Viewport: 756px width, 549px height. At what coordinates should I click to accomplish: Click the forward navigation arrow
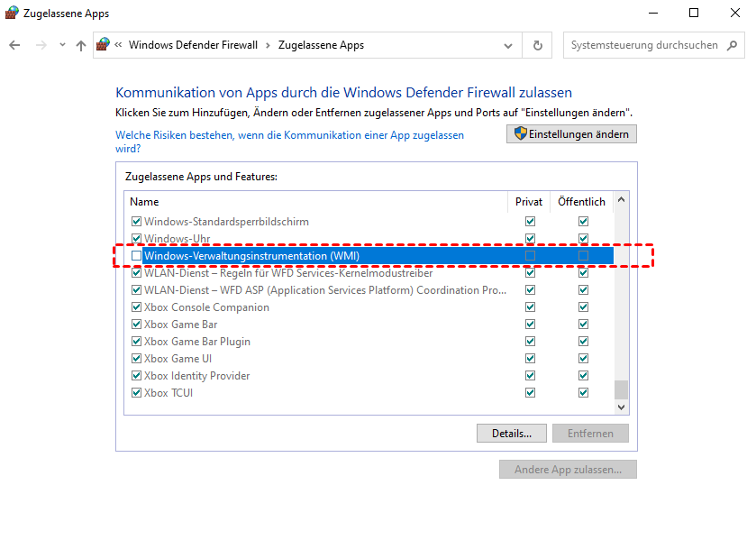pos(41,45)
